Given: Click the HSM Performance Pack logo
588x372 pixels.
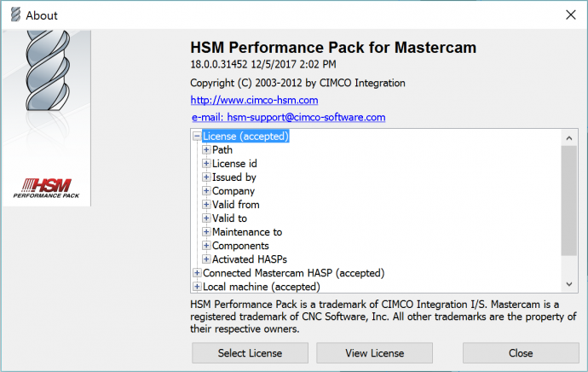Looking at the screenshot, I should click(x=46, y=188).
